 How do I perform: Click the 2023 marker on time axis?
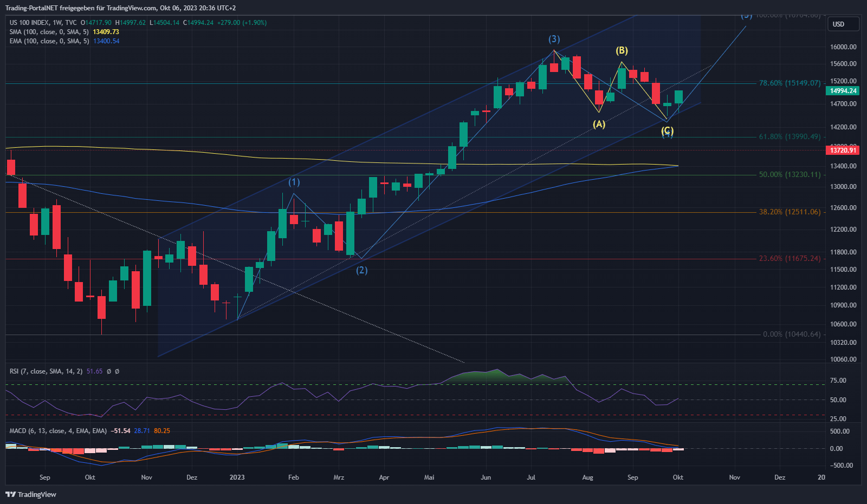237,477
